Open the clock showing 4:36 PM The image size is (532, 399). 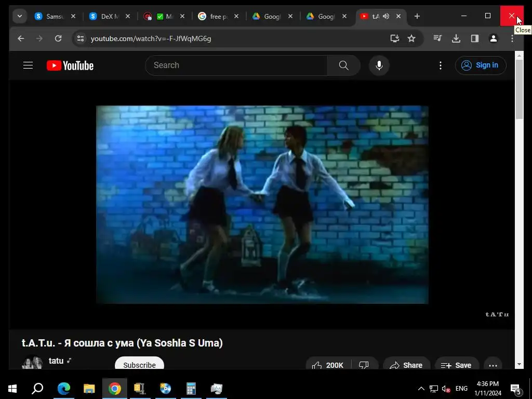pyautogui.click(x=488, y=389)
